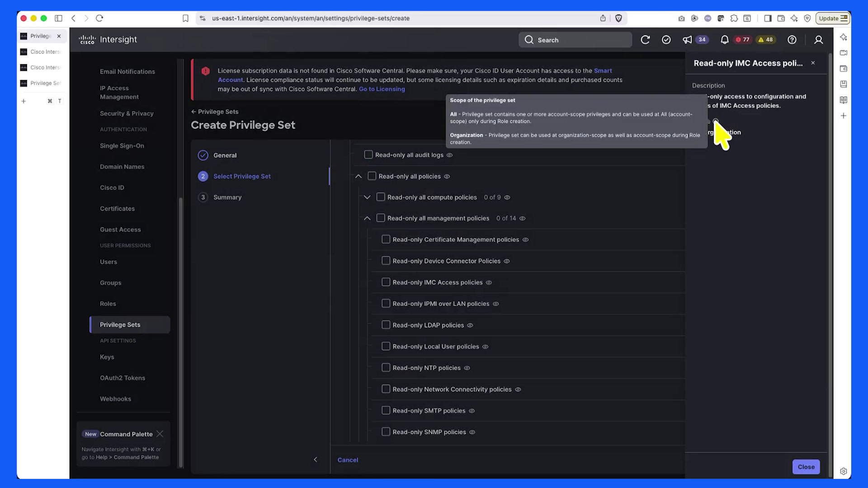Go back to Privilege Sets
The image size is (868, 488).
(215, 112)
